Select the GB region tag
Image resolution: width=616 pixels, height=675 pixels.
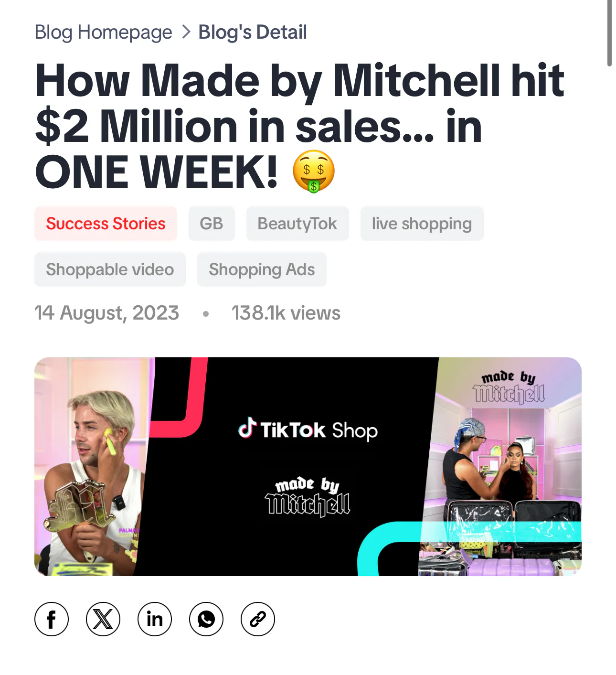(x=212, y=224)
